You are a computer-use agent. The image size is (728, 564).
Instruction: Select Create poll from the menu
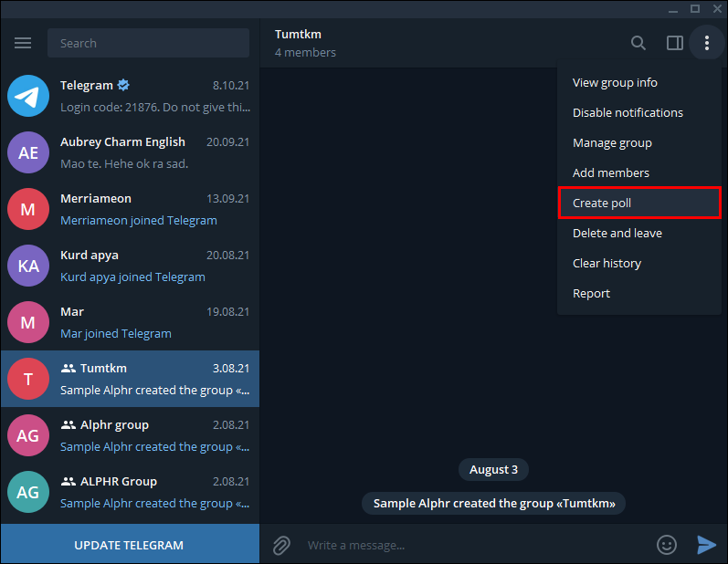(x=639, y=203)
